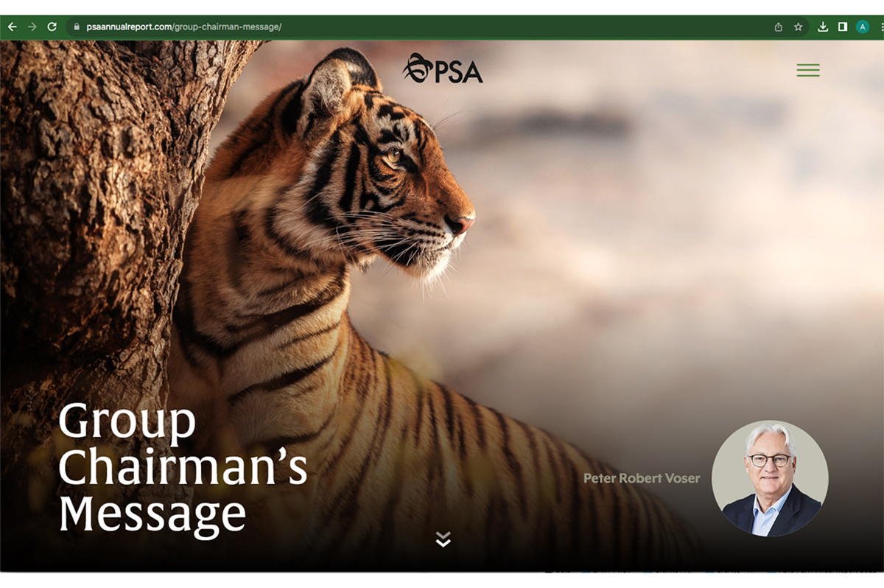The width and height of the screenshot is (884, 588).
Task: Open the green hamburger navigation menu
Action: point(808,71)
